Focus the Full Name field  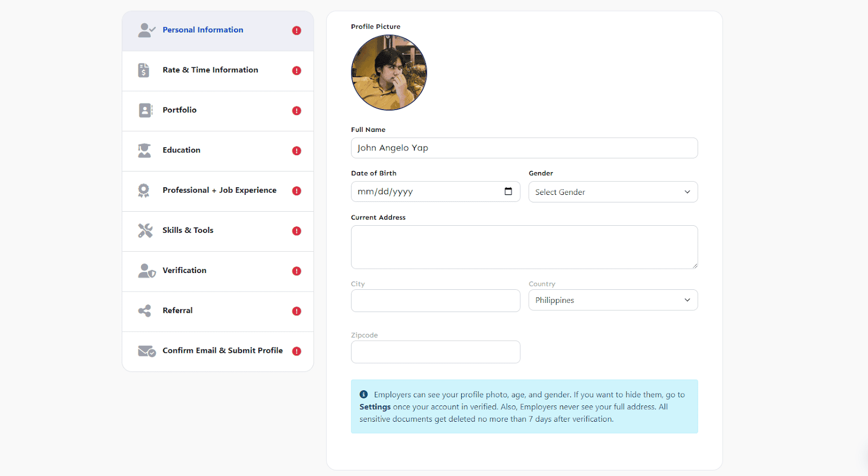click(524, 148)
